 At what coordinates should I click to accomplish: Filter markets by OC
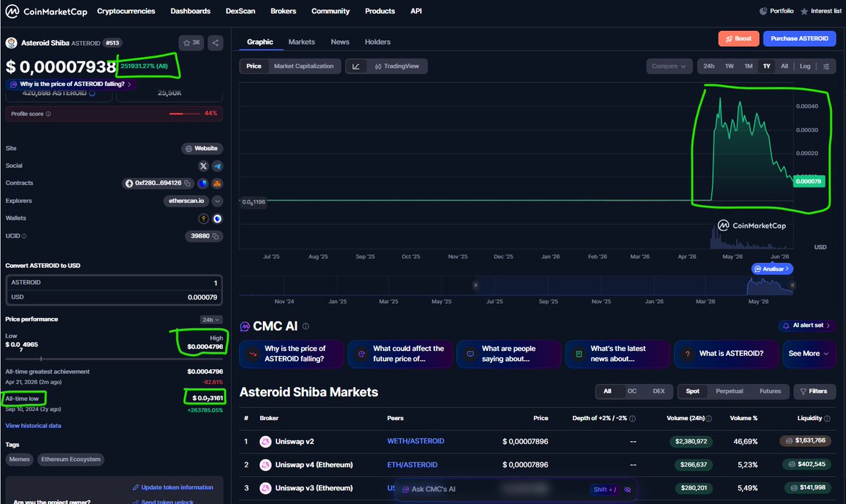tap(632, 391)
